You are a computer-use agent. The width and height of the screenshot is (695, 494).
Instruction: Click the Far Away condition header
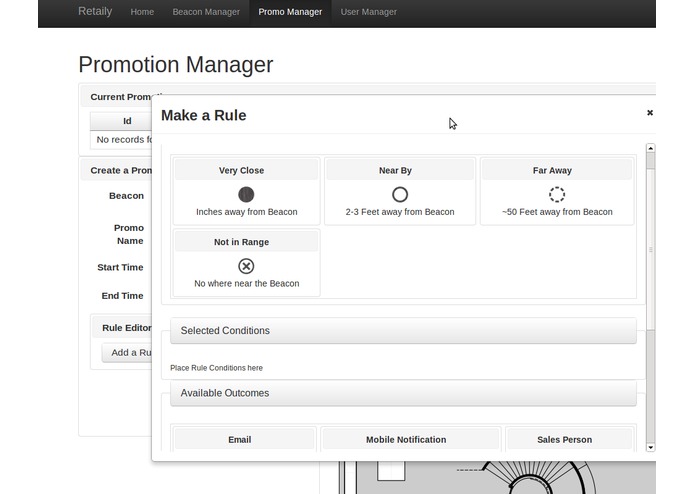(557, 170)
